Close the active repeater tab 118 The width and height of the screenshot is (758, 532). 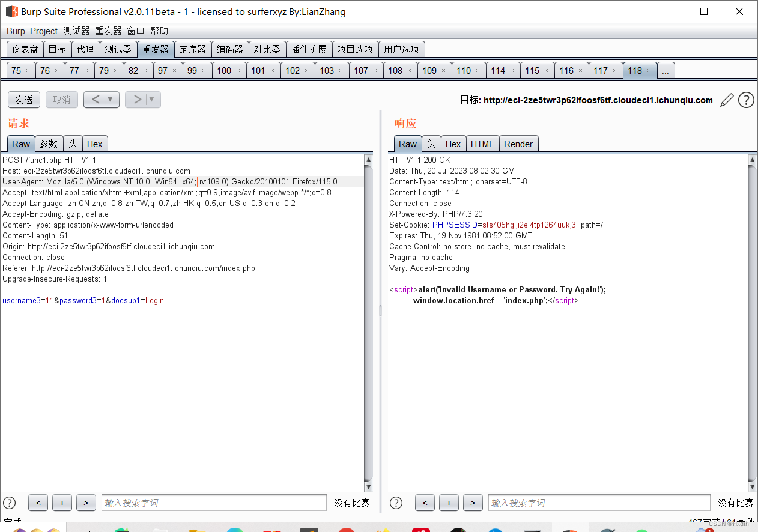[649, 71]
